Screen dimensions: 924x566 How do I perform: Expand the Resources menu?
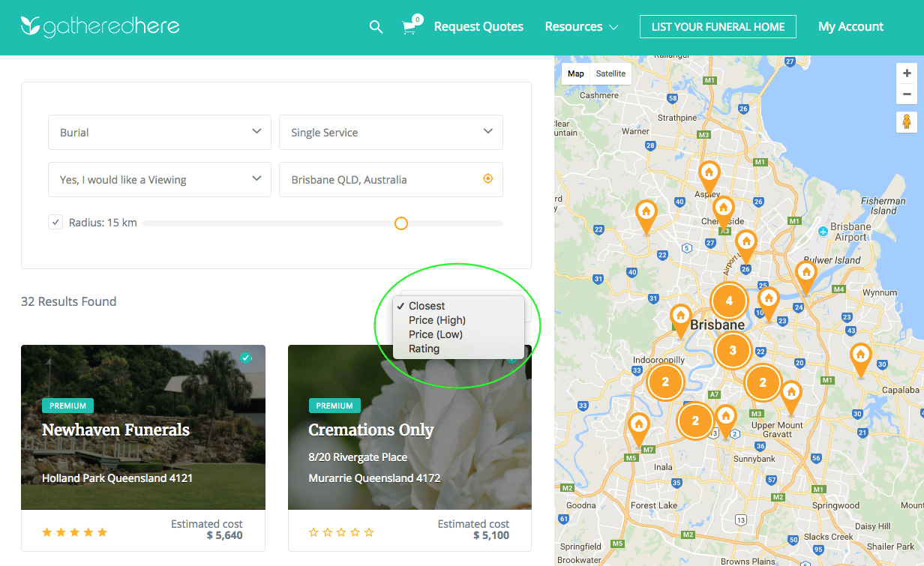(x=581, y=27)
